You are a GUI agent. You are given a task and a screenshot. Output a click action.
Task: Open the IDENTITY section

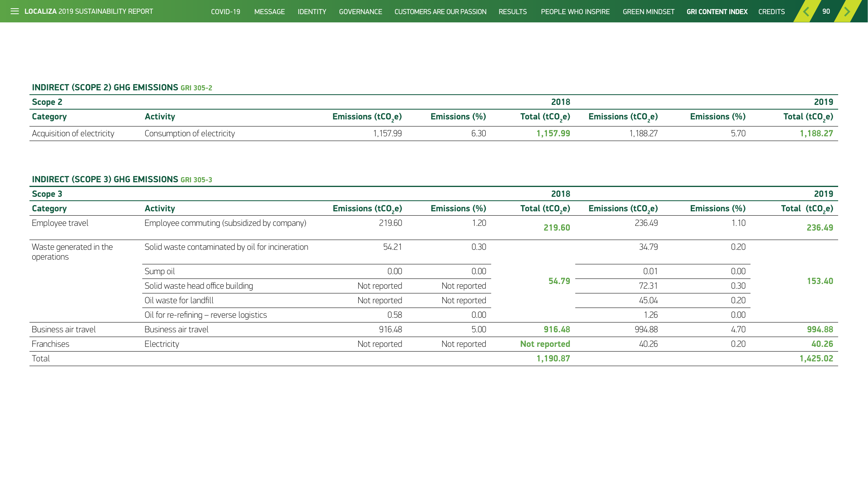[312, 12]
